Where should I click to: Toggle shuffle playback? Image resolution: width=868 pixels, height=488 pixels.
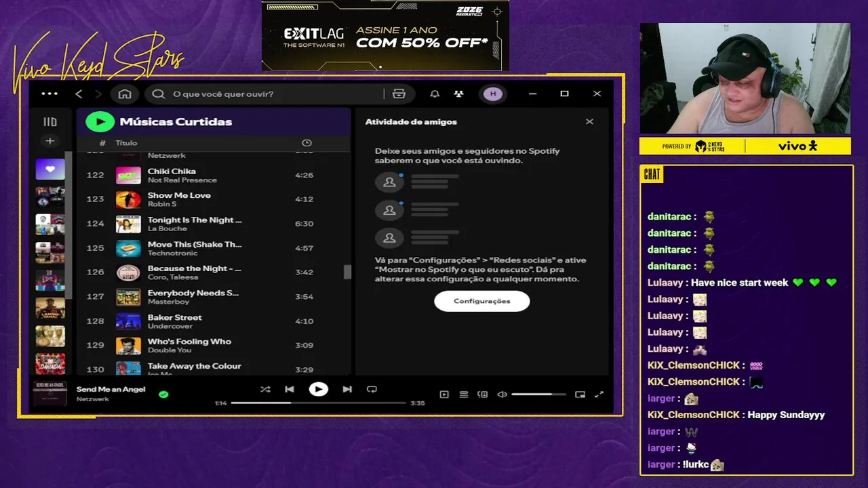point(265,389)
